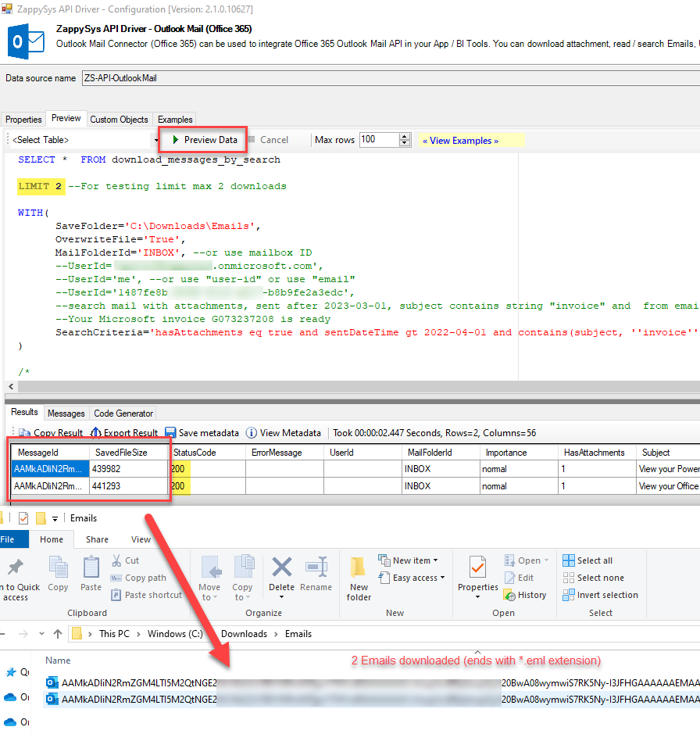This screenshot has height=734, width=700.
Task: Open the Quick Access Toolbar customize dropdown
Action: coord(55,519)
